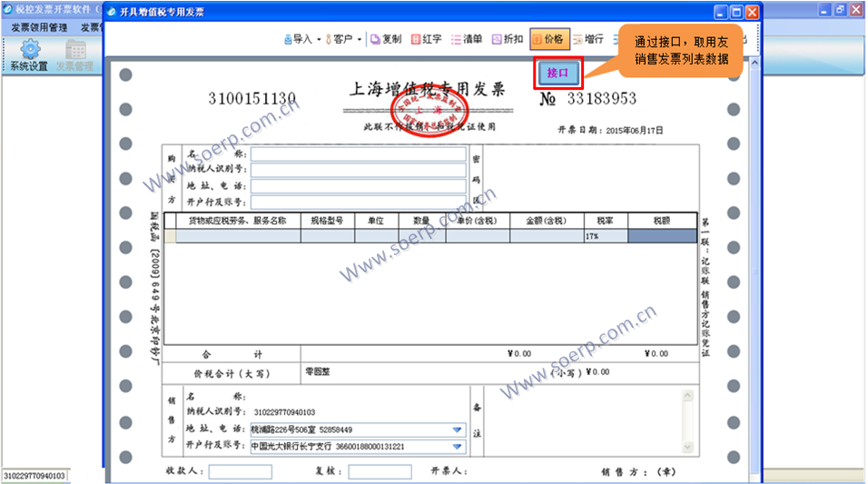Expand the 客户 dropdown arrow
The image size is (868, 484).
tap(360, 39)
